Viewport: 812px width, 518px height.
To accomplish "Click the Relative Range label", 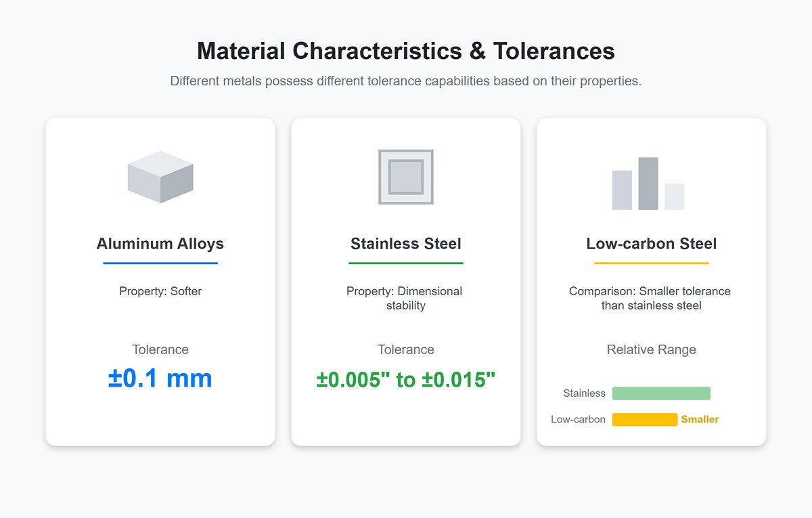I will [x=651, y=349].
